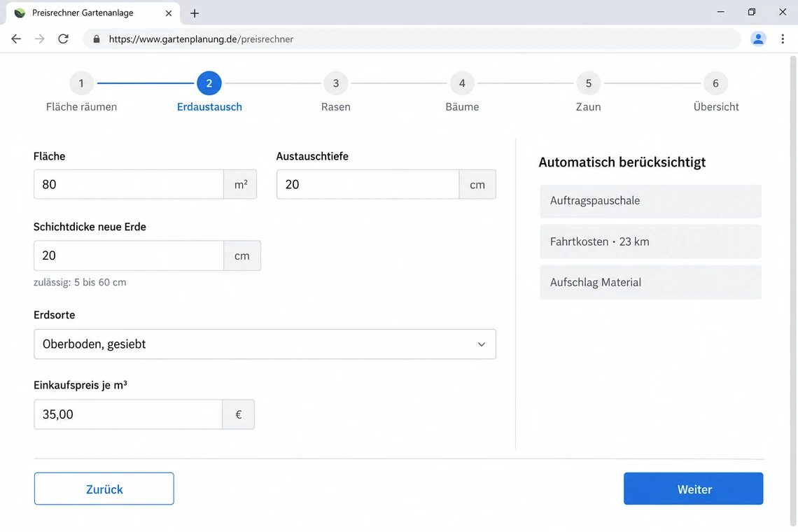This screenshot has height=532, width=798.
Task: Click the lock icon in address bar
Action: tap(97, 39)
